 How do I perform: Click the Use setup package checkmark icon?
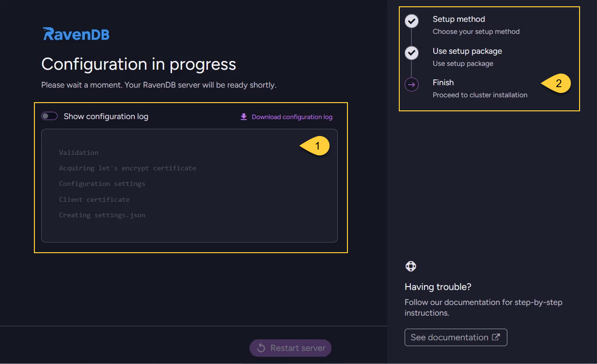[x=411, y=53]
